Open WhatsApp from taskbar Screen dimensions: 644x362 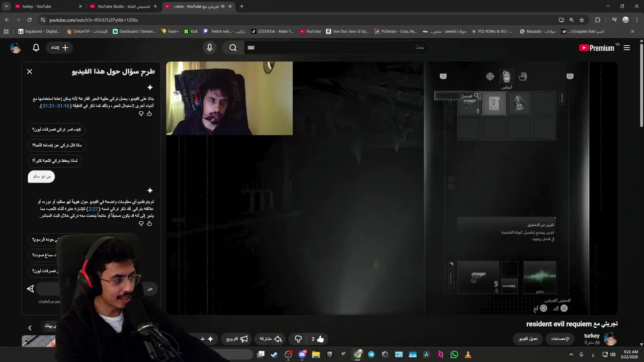click(454, 354)
